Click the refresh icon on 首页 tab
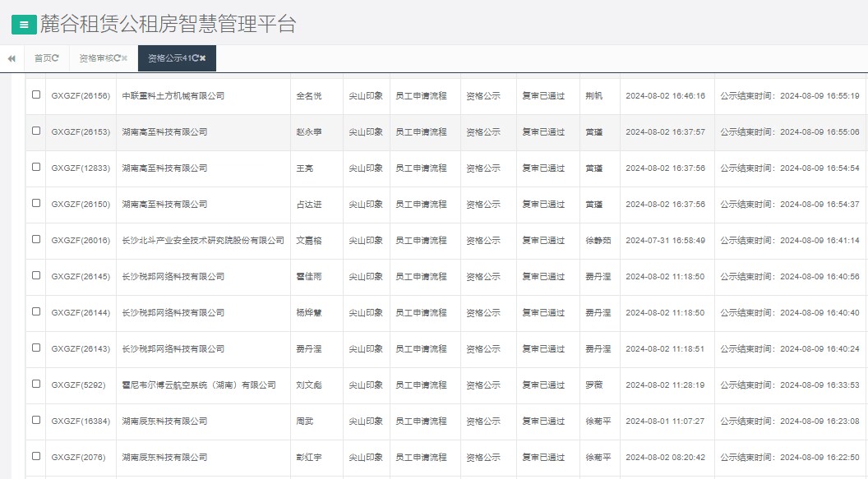868x479 pixels. [x=56, y=58]
